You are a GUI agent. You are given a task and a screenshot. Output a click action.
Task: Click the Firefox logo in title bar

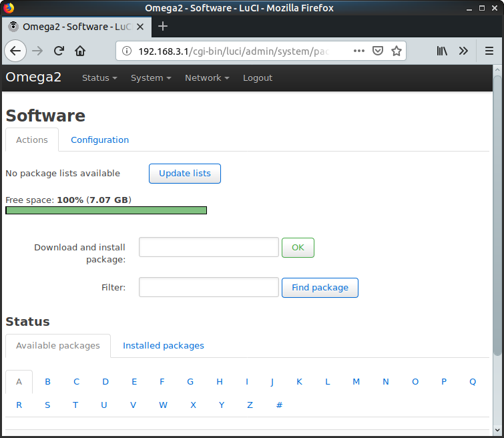pyautogui.click(x=9, y=8)
